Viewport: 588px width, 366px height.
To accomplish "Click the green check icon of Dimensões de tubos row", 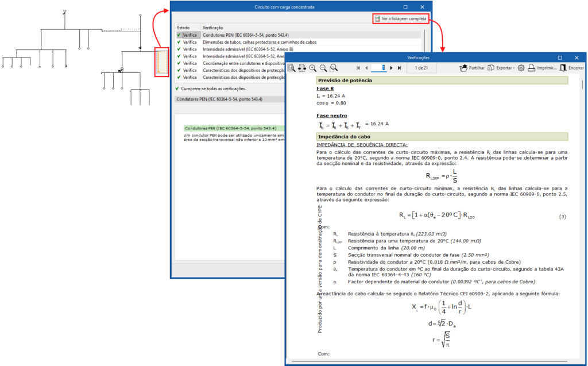I will coord(179,43).
